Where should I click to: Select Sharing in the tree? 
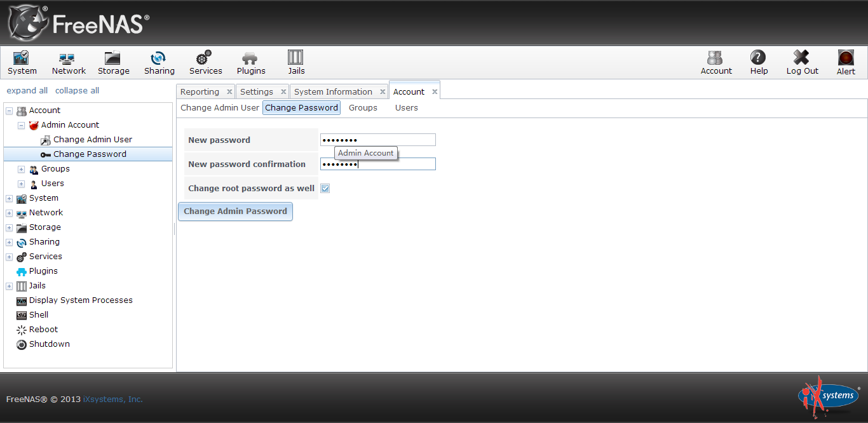pyautogui.click(x=44, y=242)
